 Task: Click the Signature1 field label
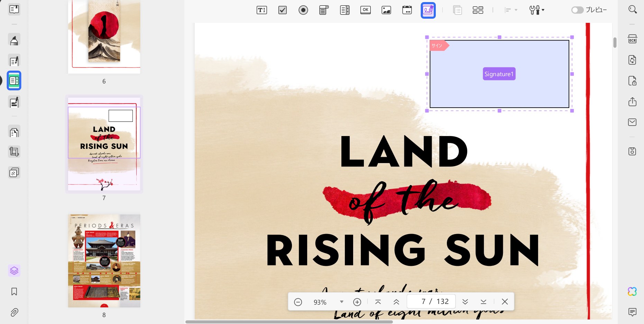click(x=499, y=74)
